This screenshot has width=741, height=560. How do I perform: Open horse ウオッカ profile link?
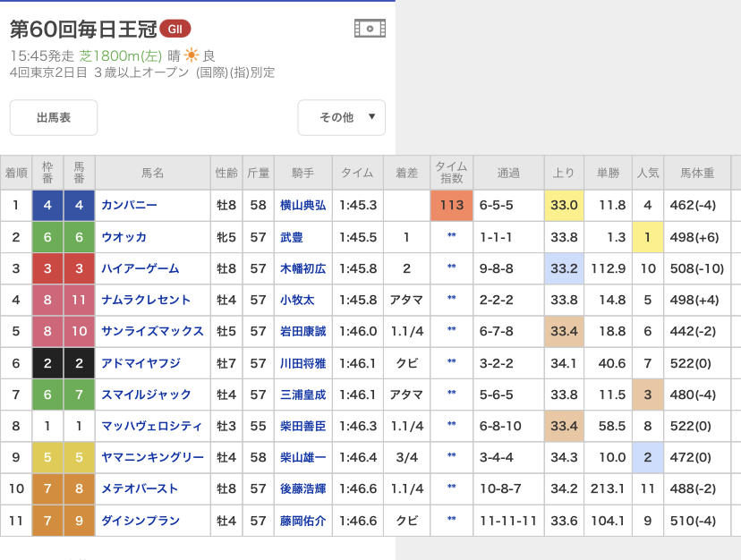pos(123,237)
